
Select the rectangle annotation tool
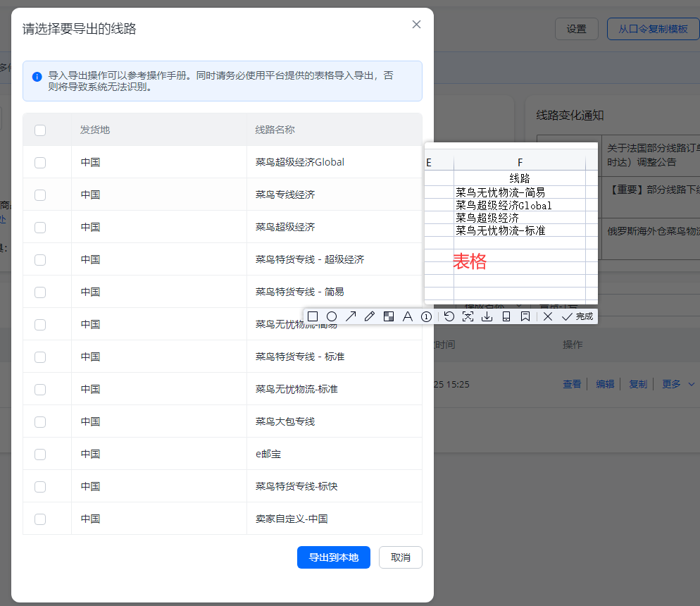pos(313,316)
